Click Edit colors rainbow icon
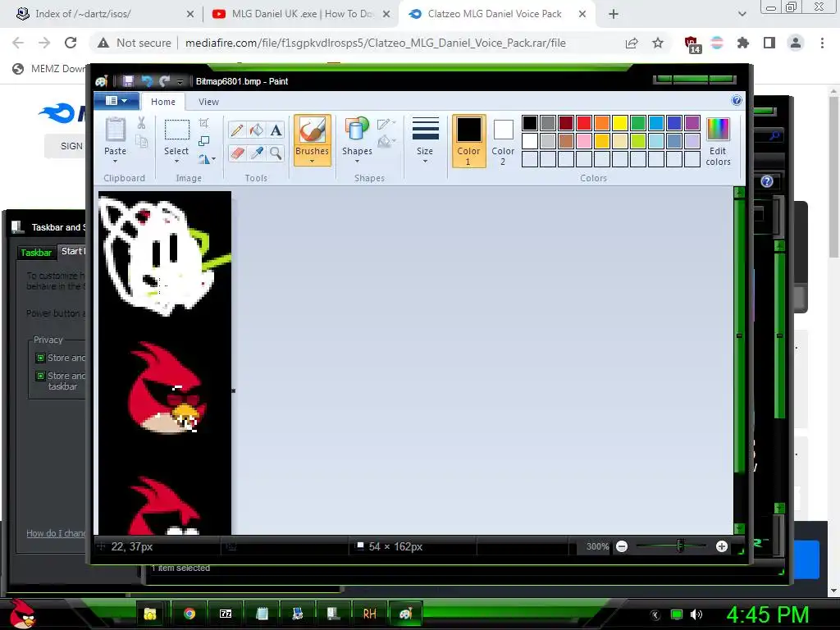Screen dimensions: 840x630 [718, 142]
